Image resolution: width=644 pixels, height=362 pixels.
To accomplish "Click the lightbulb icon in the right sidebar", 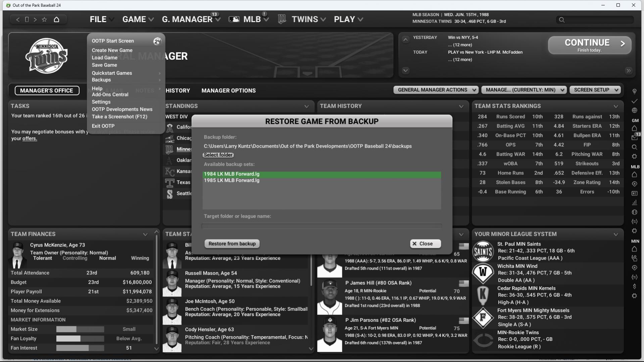I will coord(634,91).
